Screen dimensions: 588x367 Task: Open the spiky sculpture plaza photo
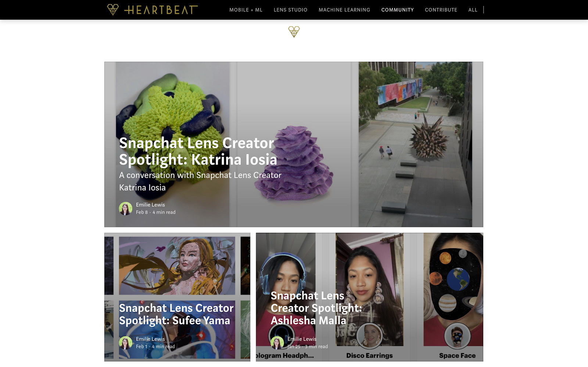pos(415,144)
